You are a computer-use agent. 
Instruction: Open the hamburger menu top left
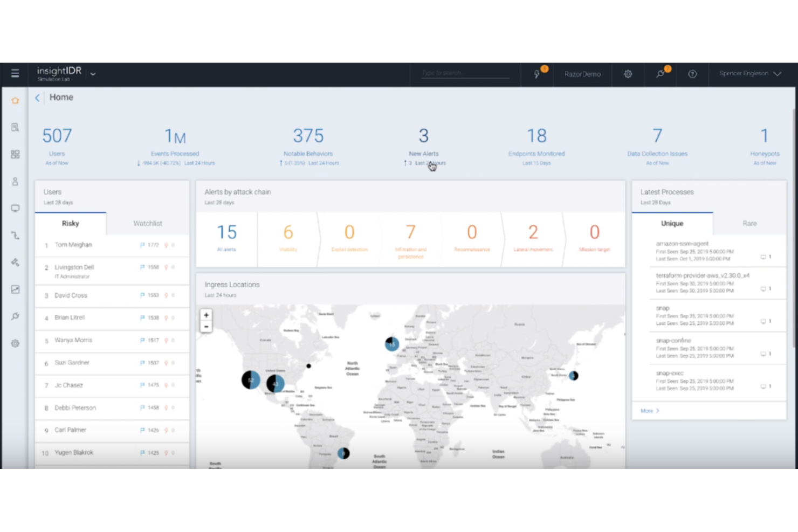pyautogui.click(x=15, y=73)
